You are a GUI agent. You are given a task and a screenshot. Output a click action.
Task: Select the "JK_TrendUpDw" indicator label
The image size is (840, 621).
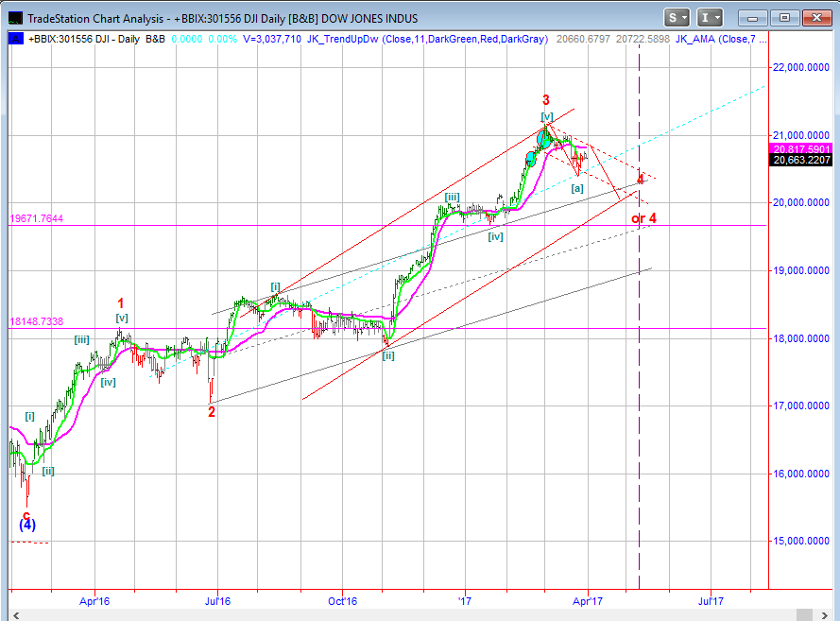point(343,39)
